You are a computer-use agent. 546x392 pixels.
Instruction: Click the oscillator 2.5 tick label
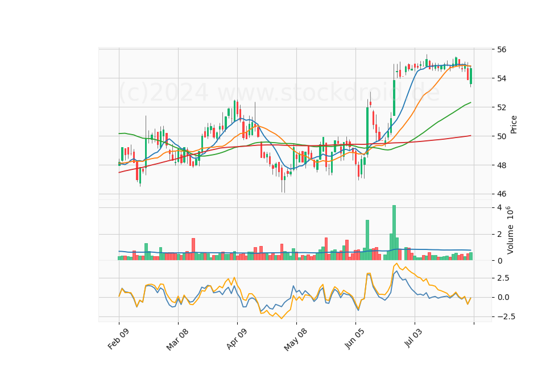click(x=503, y=278)
